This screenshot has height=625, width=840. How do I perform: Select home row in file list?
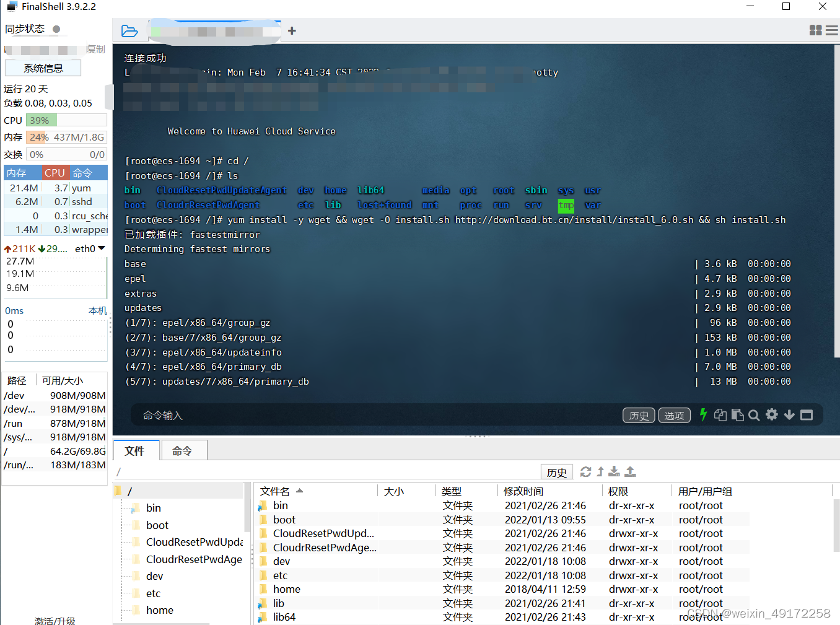coord(502,589)
